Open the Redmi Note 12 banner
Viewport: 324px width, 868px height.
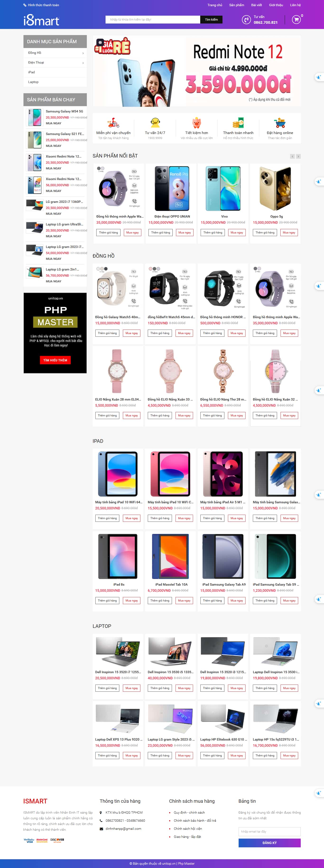(197, 71)
